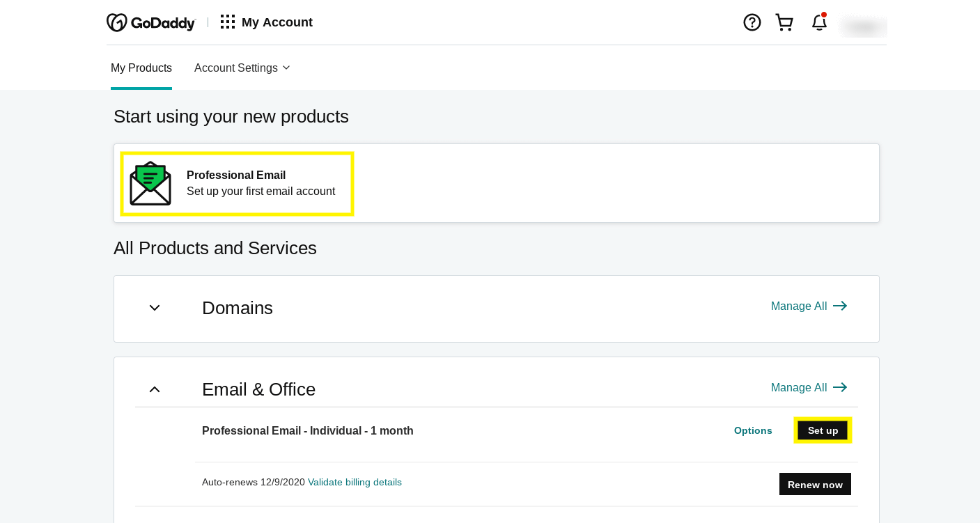Open the help question mark icon

752,22
